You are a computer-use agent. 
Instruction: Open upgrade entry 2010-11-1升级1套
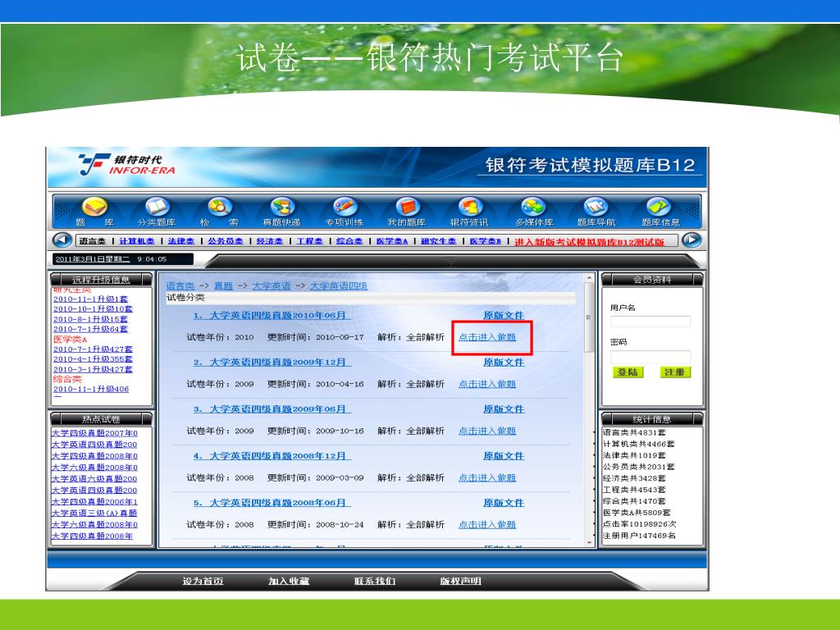[90, 299]
